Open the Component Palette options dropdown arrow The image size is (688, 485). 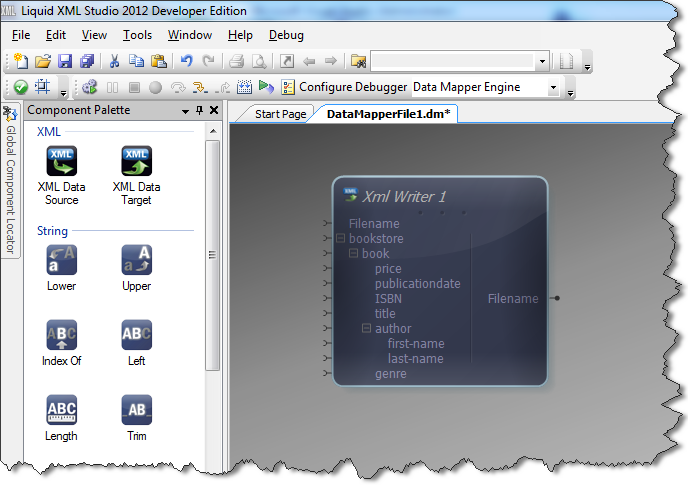tap(186, 111)
